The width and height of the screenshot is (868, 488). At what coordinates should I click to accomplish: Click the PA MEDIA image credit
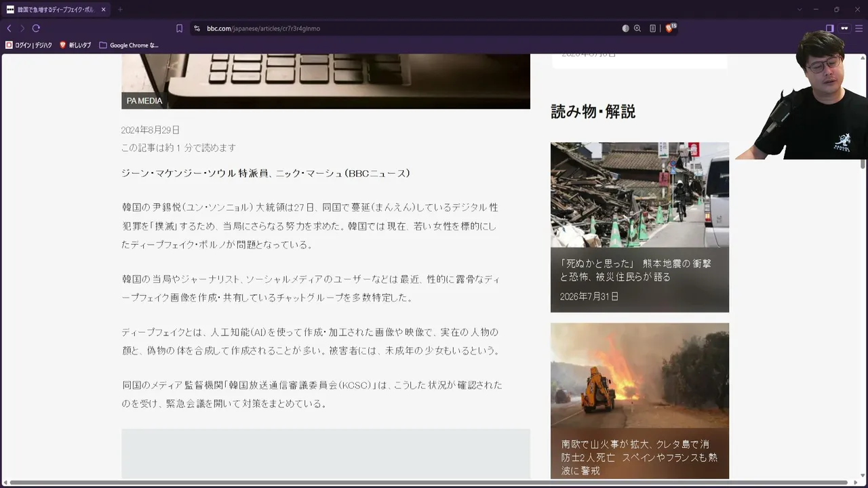(x=144, y=101)
